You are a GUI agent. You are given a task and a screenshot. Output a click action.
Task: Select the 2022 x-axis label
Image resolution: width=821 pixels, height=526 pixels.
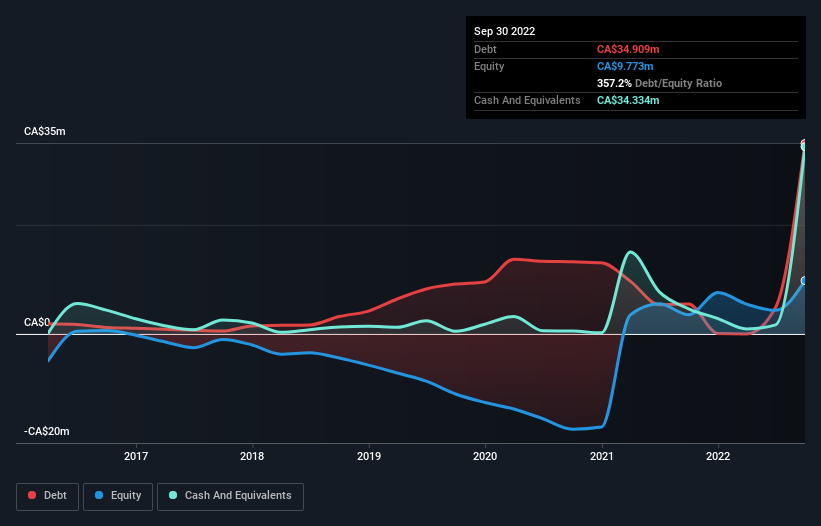point(718,456)
